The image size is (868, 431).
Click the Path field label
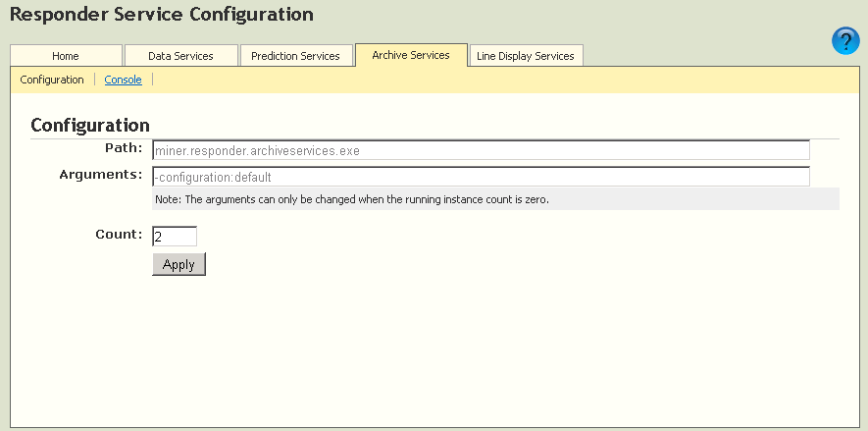(124, 148)
